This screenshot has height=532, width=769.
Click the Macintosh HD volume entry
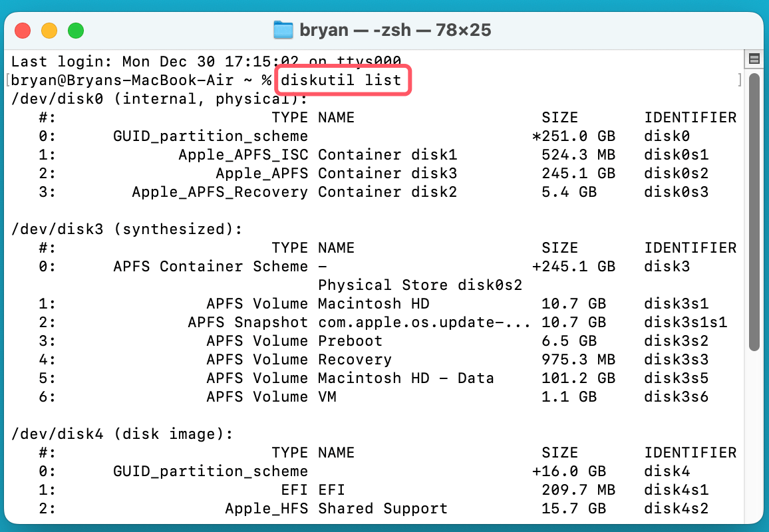pyautogui.click(x=373, y=303)
